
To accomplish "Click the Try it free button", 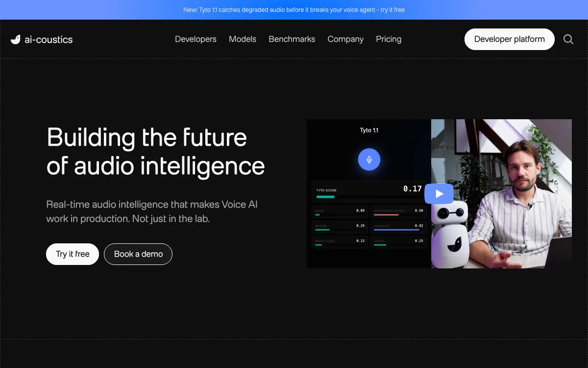I will click(73, 254).
